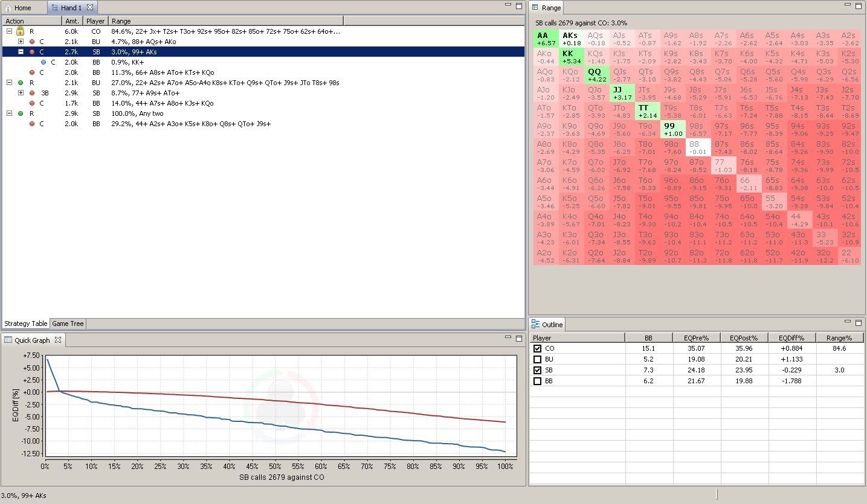
Task: Click BU's EQDiff% value +1.133 in Outline
Action: click(791, 359)
